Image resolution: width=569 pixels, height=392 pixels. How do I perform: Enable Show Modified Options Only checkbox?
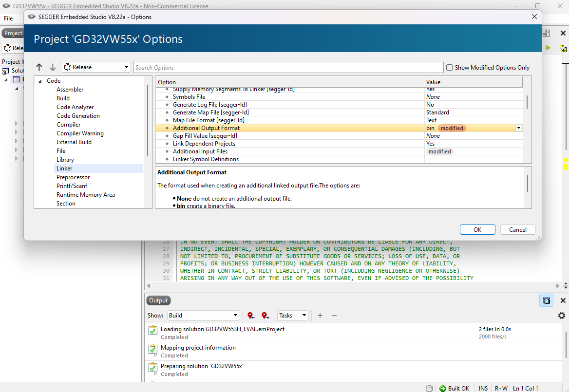pyautogui.click(x=449, y=68)
